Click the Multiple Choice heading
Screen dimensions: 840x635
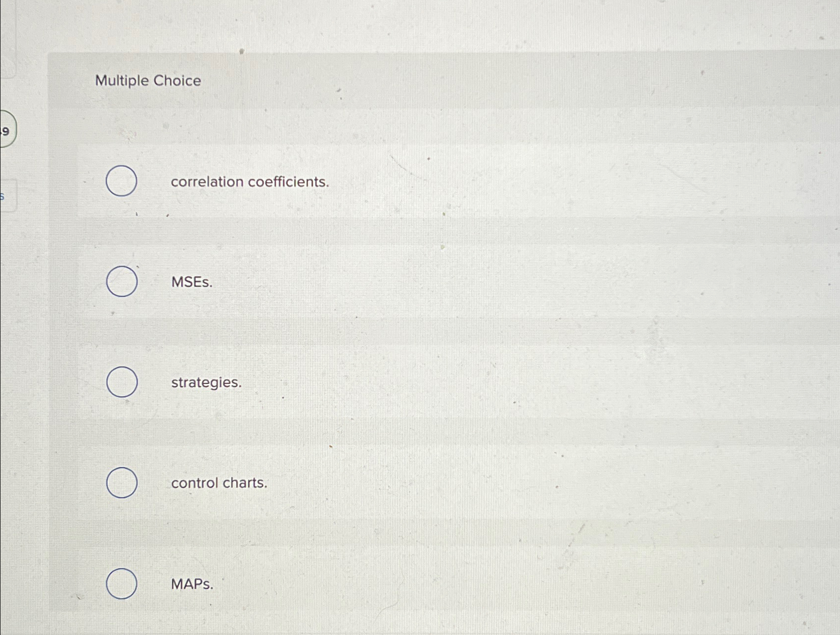[x=148, y=81]
